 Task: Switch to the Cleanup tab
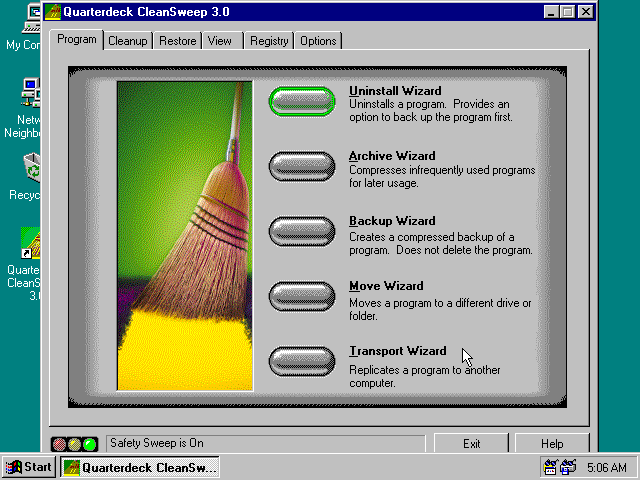(x=128, y=41)
